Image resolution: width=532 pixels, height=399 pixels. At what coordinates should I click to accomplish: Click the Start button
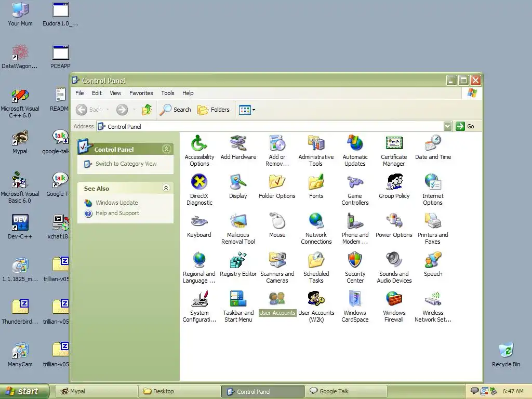[x=24, y=391]
